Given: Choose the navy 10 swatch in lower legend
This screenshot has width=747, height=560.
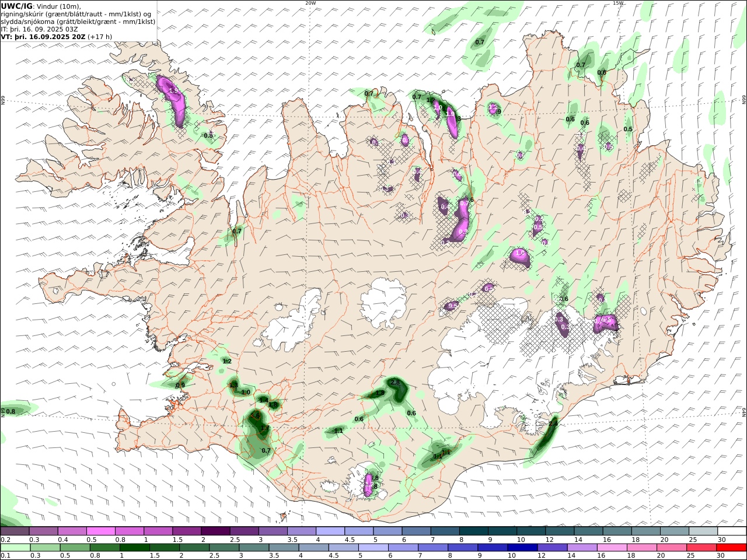Looking at the screenshot, I should 522,548.
